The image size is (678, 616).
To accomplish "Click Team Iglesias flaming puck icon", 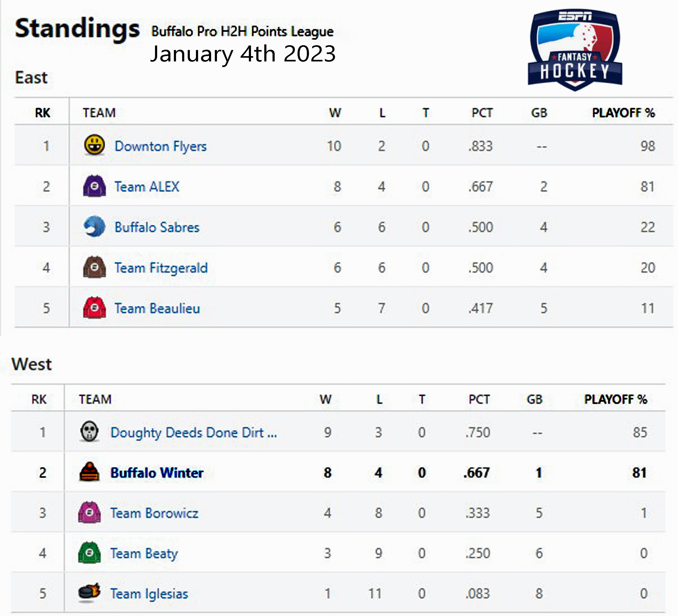I will [89, 592].
